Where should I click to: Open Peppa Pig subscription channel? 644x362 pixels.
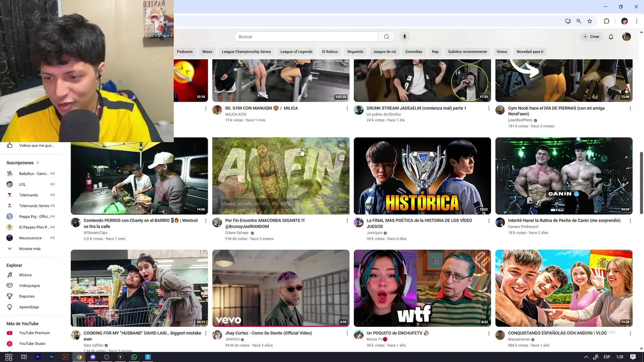pos(33,216)
